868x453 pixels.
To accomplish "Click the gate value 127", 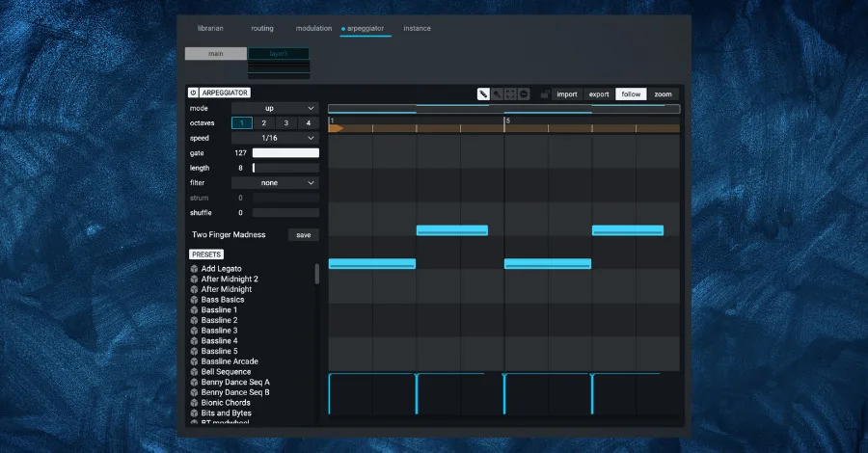I will click(x=240, y=152).
